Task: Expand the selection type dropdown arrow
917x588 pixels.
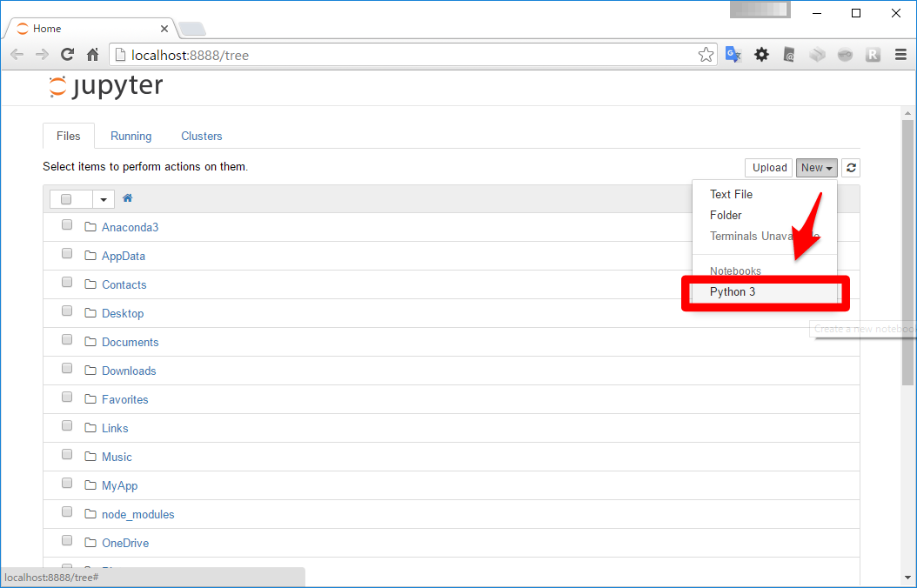Action: (104, 199)
